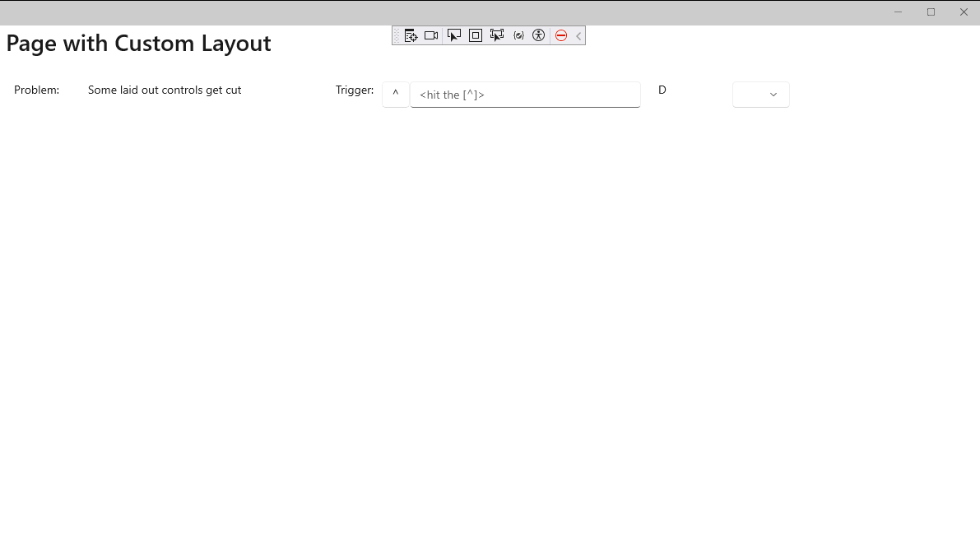The image size is (980, 546).
Task: Activate the track focused element icon
Action: [x=496, y=35]
